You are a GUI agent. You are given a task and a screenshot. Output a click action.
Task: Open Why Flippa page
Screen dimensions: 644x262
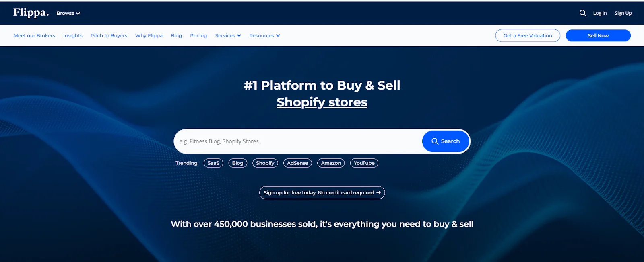tap(149, 35)
